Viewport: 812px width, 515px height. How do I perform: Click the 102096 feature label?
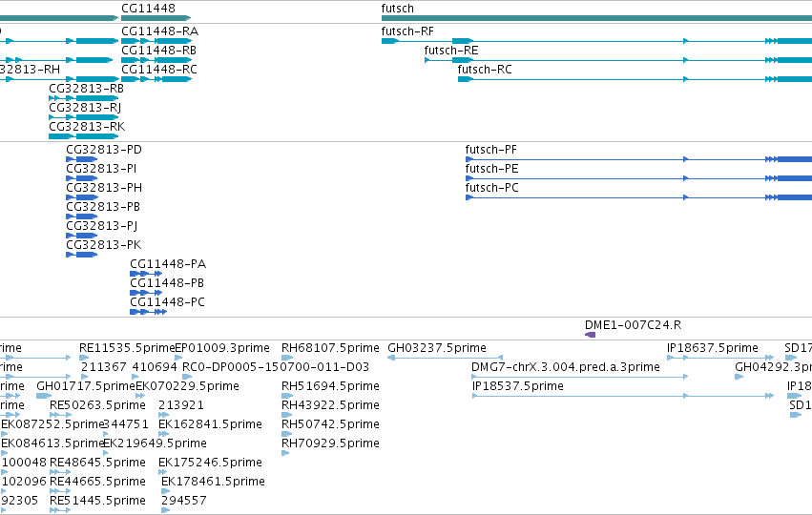pyautogui.click(x=25, y=482)
